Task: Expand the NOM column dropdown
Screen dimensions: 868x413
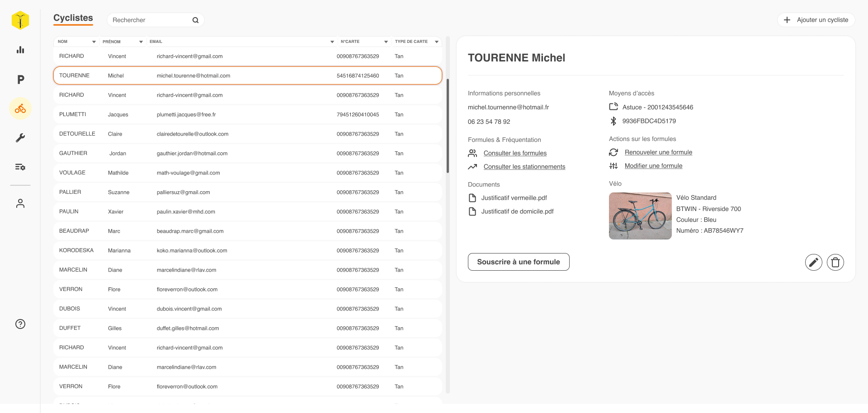Action: coord(94,42)
